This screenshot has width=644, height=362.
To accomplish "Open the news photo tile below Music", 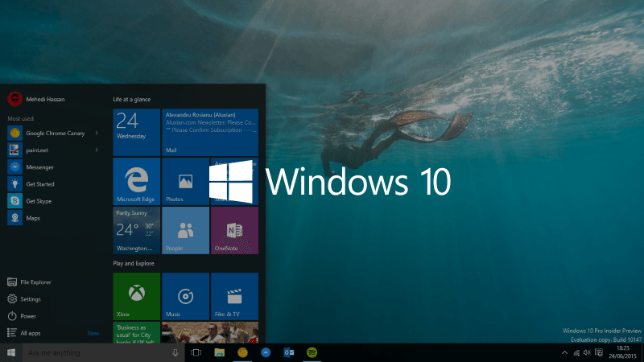I will click(x=210, y=332).
